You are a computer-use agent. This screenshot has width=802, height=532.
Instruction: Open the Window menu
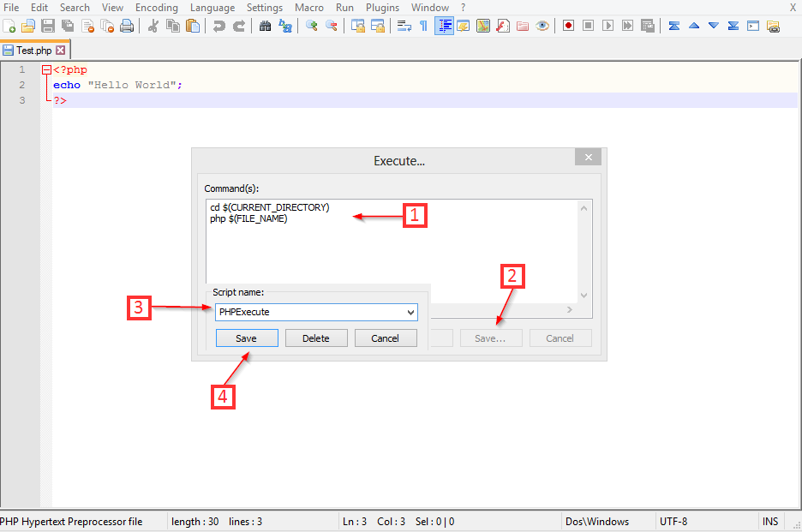point(430,8)
